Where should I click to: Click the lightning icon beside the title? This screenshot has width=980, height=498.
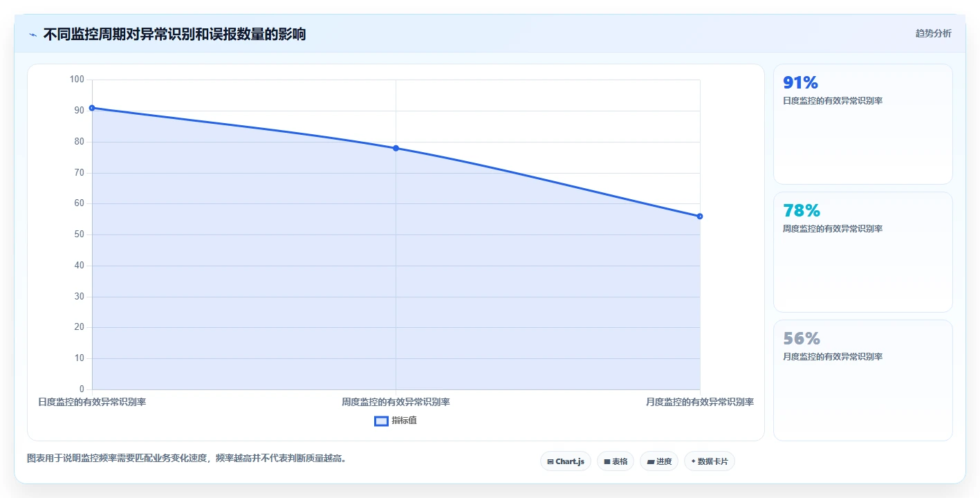pyautogui.click(x=33, y=35)
